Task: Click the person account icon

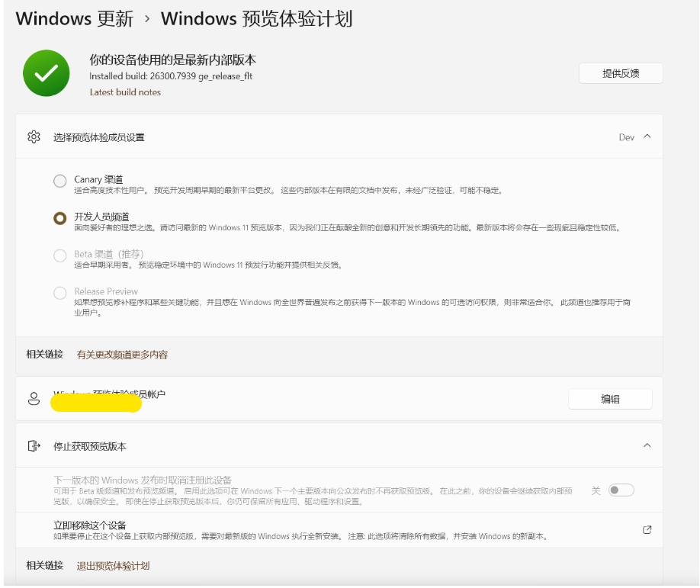Action: pos(34,398)
